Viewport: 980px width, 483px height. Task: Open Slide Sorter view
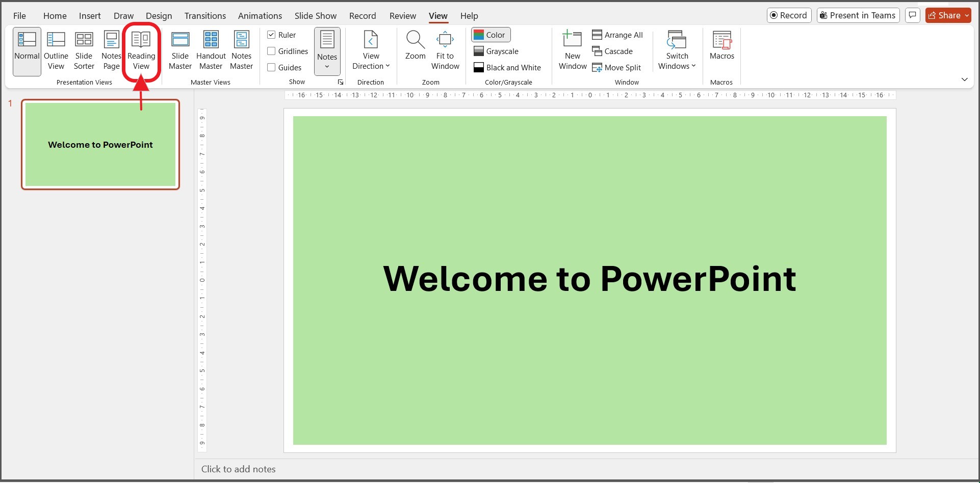point(84,51)
